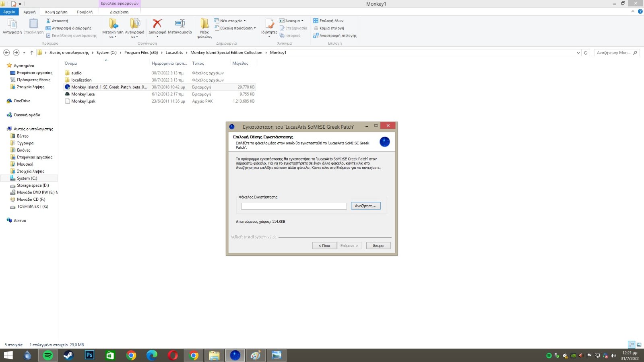Click Program Files (x86) in address path

point(141,53)
